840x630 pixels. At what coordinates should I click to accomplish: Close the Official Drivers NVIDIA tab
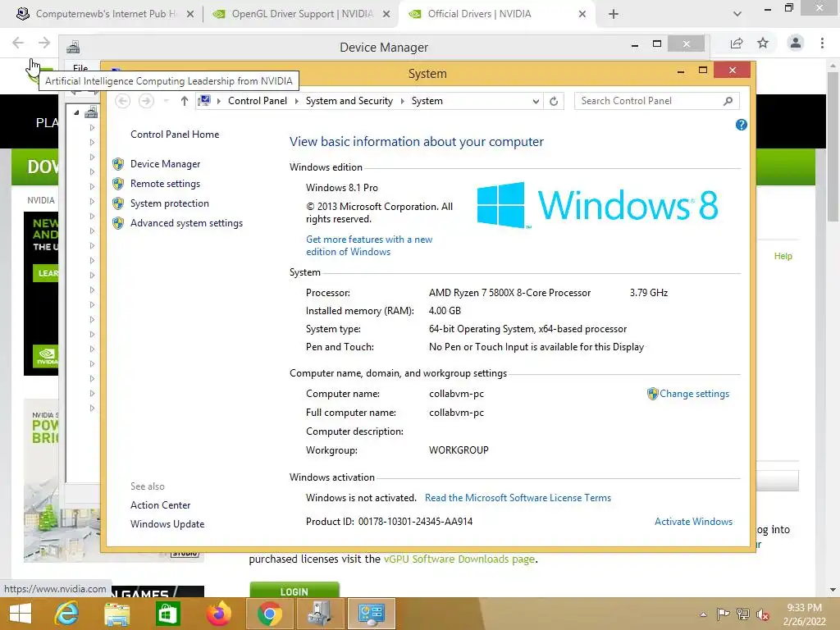coord(582,14)
